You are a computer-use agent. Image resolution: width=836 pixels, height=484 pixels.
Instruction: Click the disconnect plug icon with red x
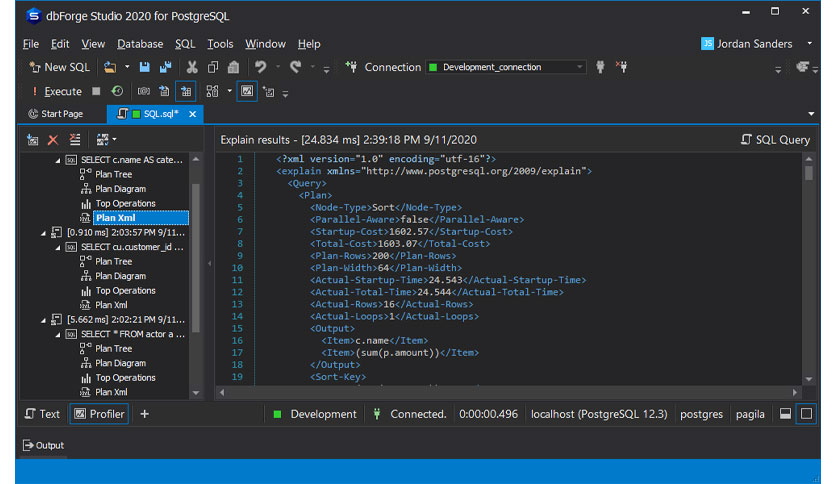(x=622, y=67)
